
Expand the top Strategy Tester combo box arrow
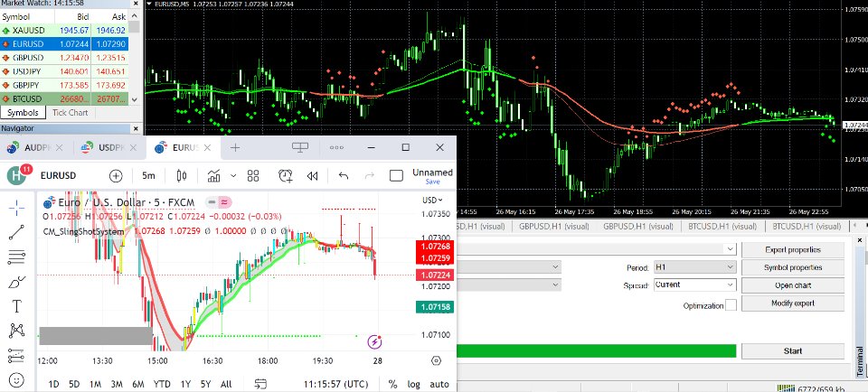pyautogui.click(x=731, y=249)
